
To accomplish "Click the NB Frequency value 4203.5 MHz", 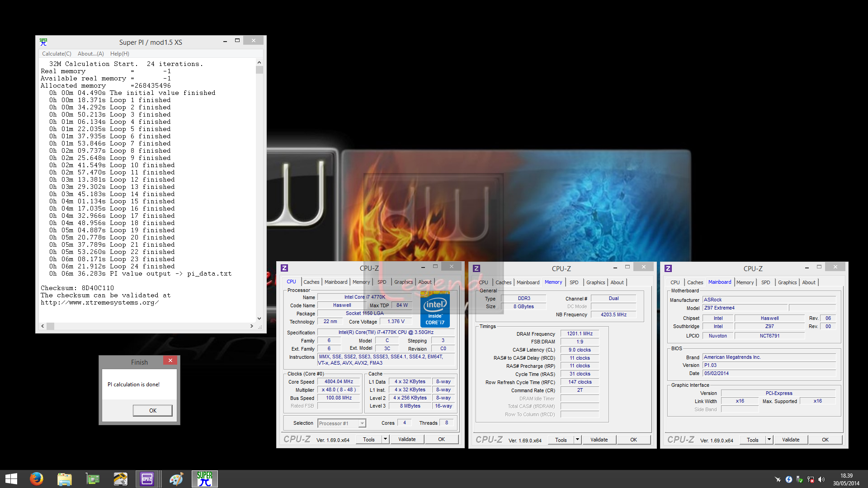I will coord(613,315).
